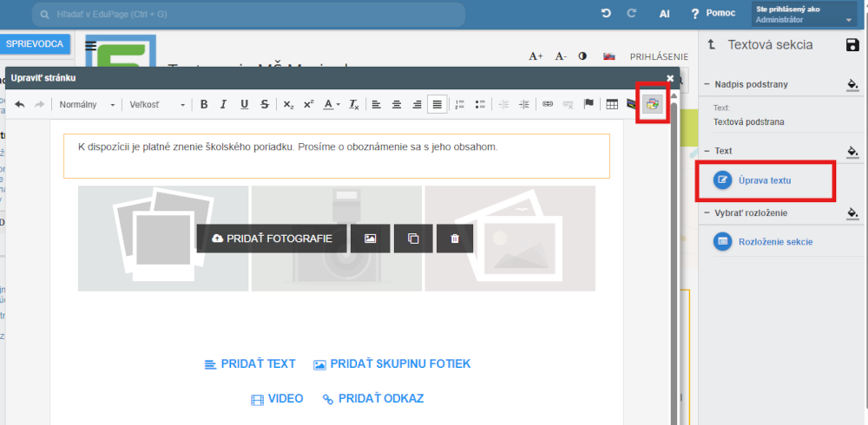
Task: Toggle italic text formatting
Action: coord(223,105)
